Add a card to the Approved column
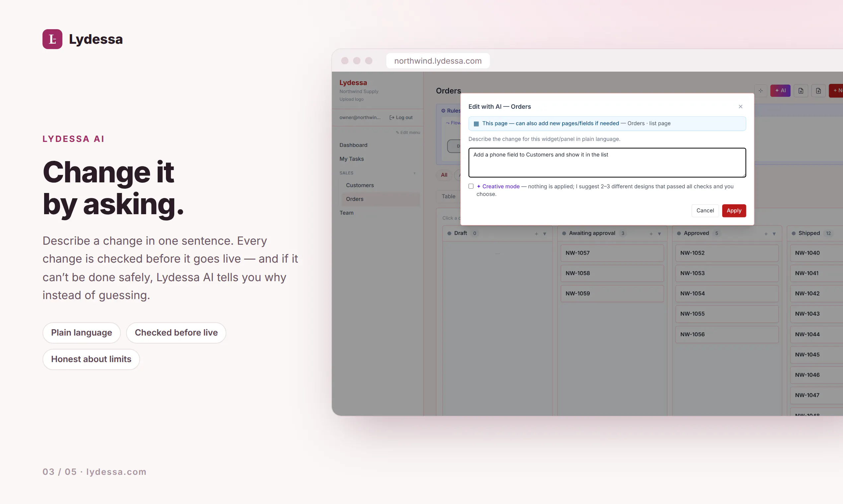Image resolution: width=843 pixels, height=504 pixels. 766,234
